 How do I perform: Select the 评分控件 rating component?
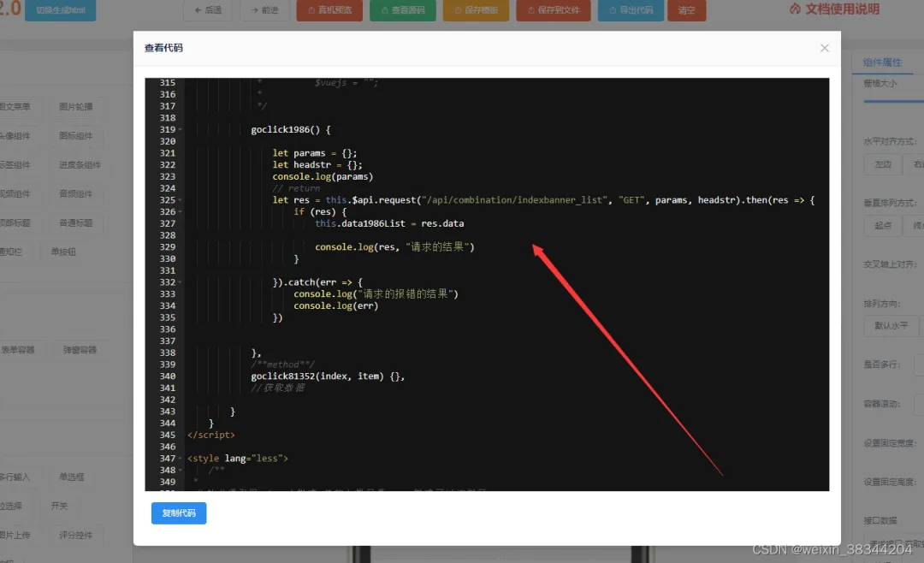click(x=76, y=536)
